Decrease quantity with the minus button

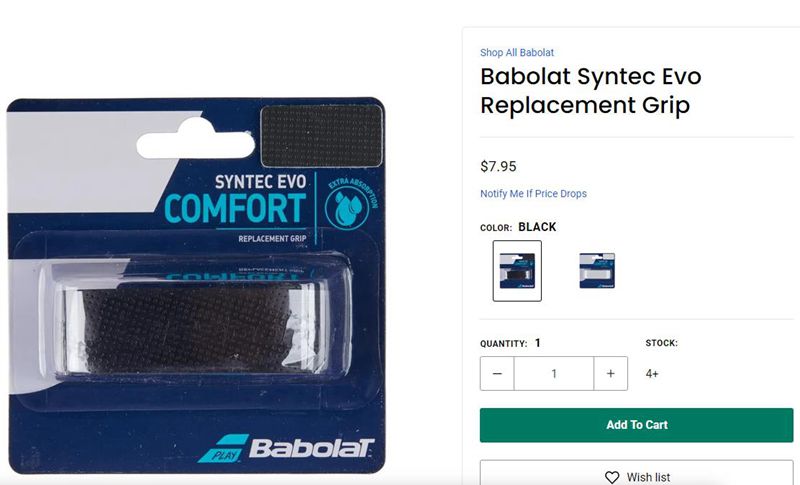click(x=497, y=373)
